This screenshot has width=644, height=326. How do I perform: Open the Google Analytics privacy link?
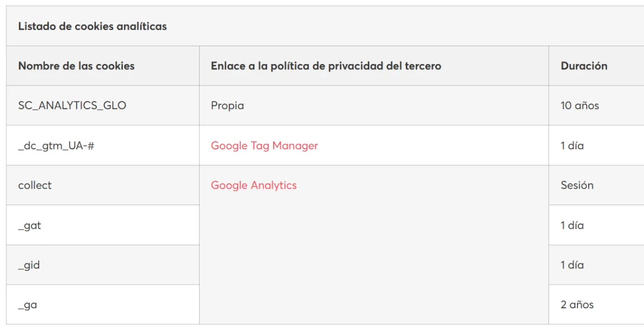253,185
